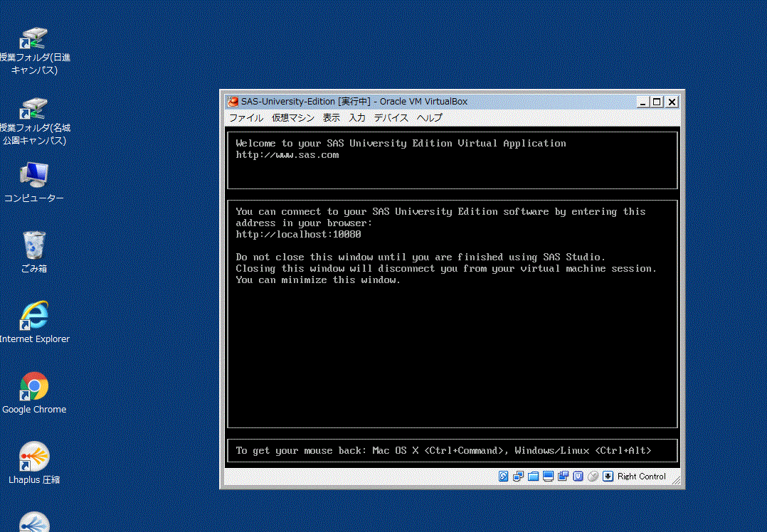Click the display monitor status icon
767x532 pixels.
click(549, 477)
